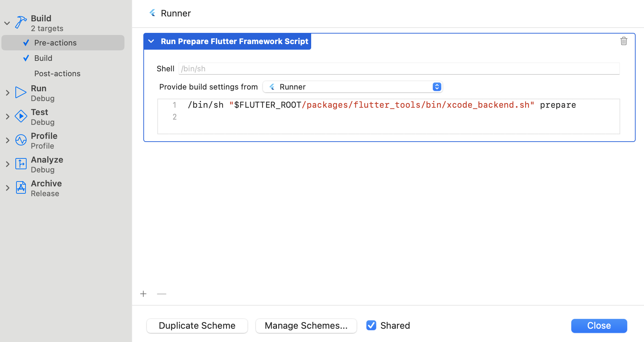Click the Analyze icon in sidebar
The width and height of the screenshot is (644, 342).
(21, 164)
